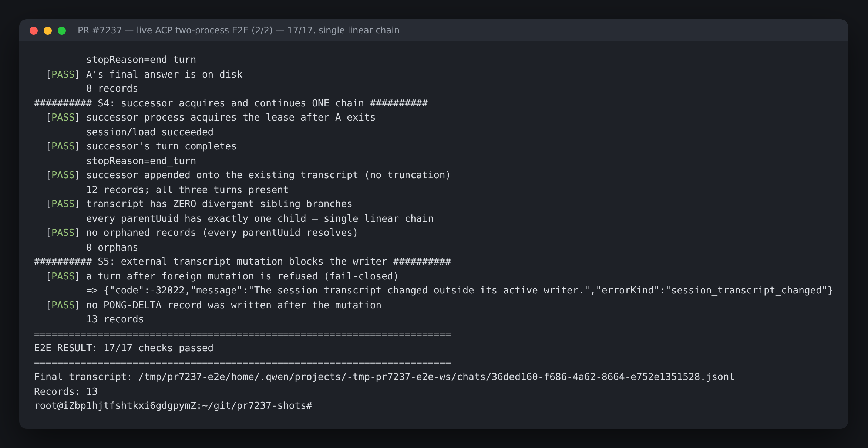Click the PASS tag for ZERO divergent branches
Screen dimensions: 868x448
[63, 204]
